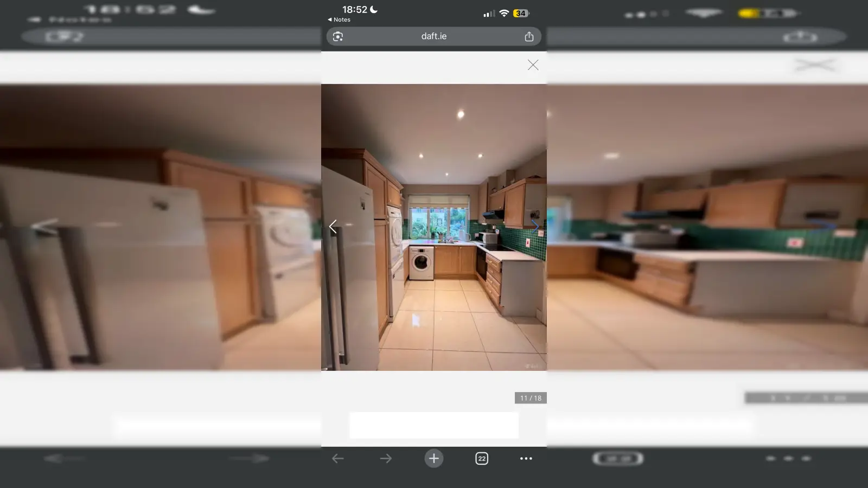Open the share sheet icon
Screen dimensions: 868x488
coord(529,36)
